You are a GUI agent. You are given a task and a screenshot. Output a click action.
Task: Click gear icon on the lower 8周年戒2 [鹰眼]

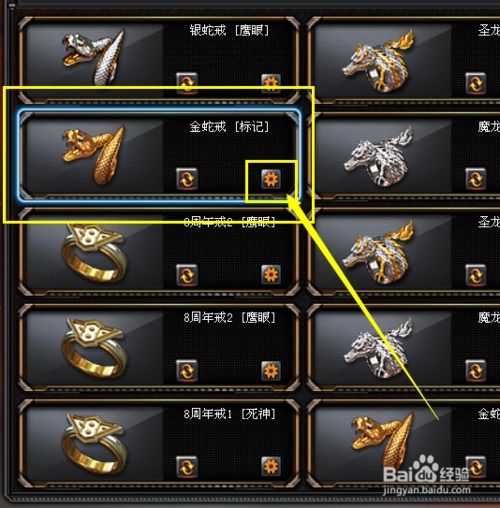(271, 370)
